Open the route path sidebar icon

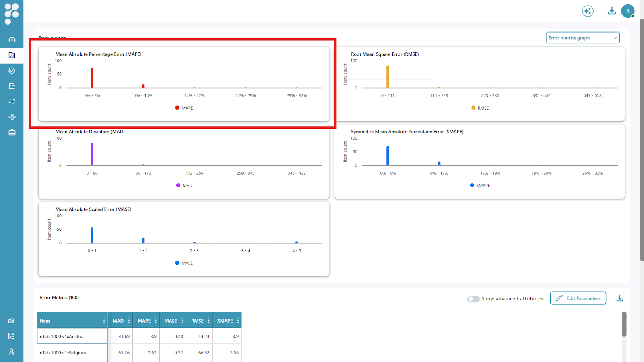[12, 101]
